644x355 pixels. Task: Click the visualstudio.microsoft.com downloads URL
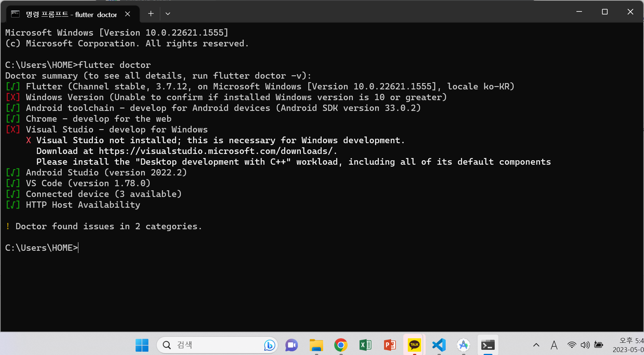[x=215, y=151]
